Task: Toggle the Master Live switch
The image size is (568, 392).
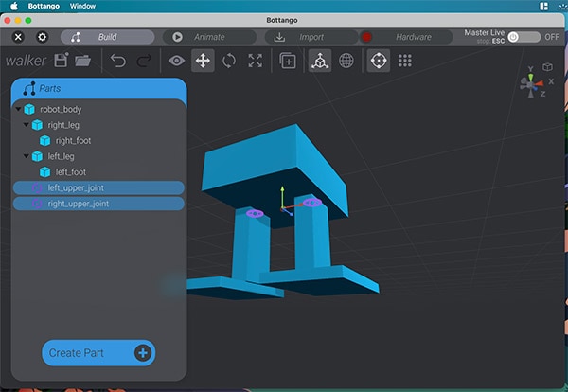Action: click(524, 37)
